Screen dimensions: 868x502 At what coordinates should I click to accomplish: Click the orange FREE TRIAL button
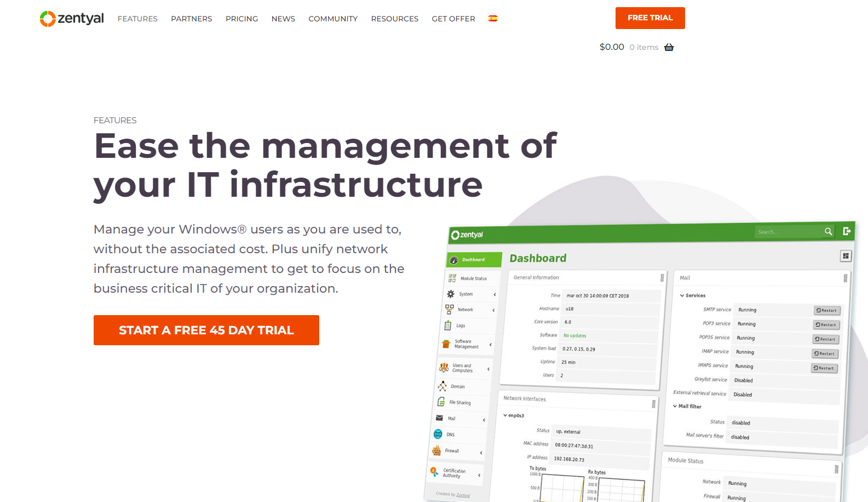650,18
